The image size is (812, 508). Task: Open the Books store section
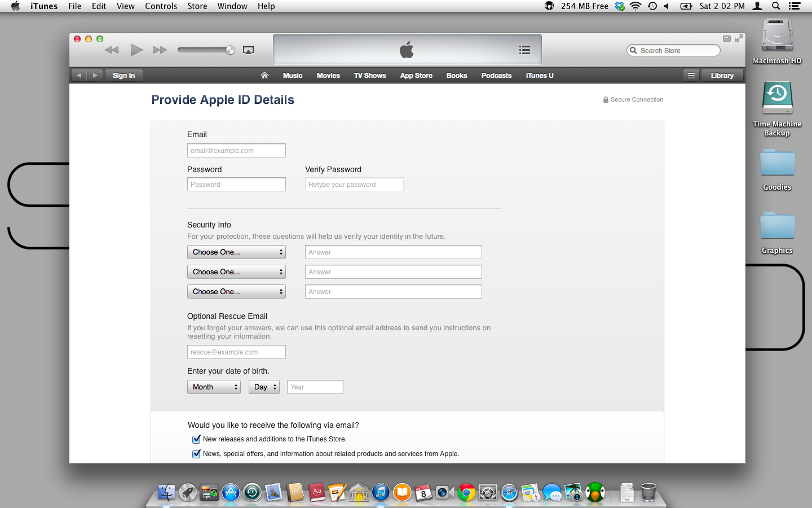coord(457,76)
